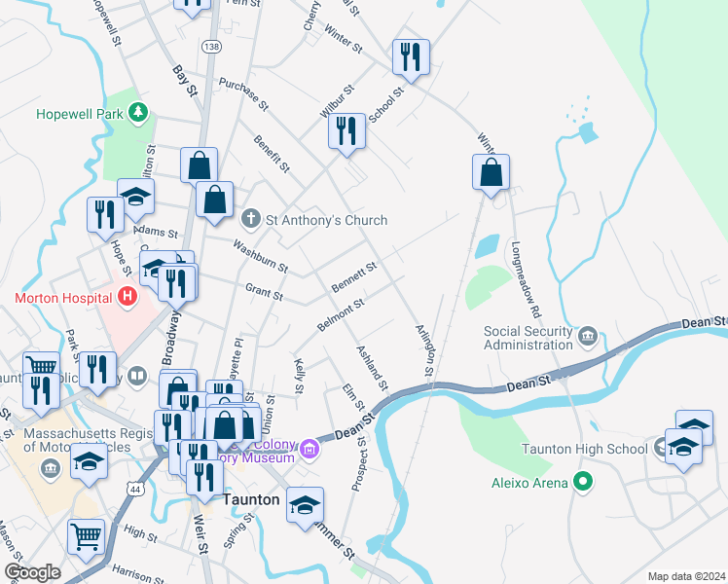The image size is (728, 584).
Task: Click the restaurant marker above Weir St
Action: 204,478
